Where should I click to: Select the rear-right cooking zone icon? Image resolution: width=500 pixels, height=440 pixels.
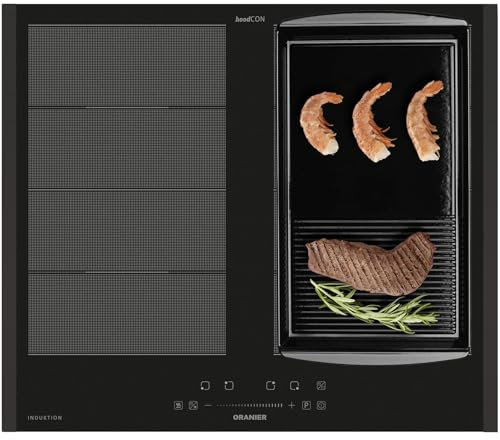click(270, 386)
